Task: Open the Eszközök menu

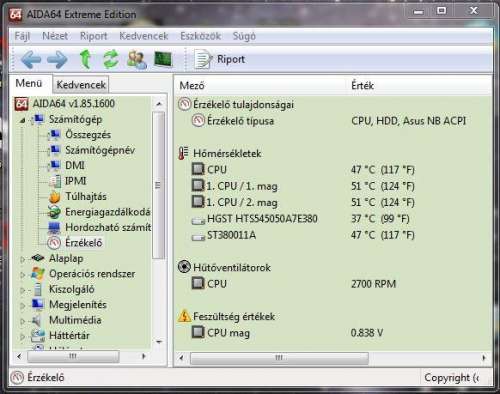Action: [x=200, y=36]
